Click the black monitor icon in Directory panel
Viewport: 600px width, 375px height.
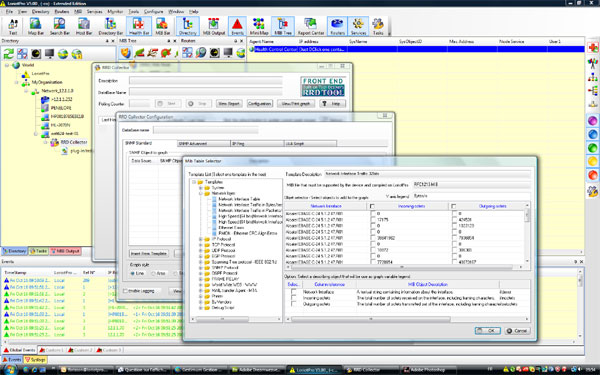[x=49, y=54]
